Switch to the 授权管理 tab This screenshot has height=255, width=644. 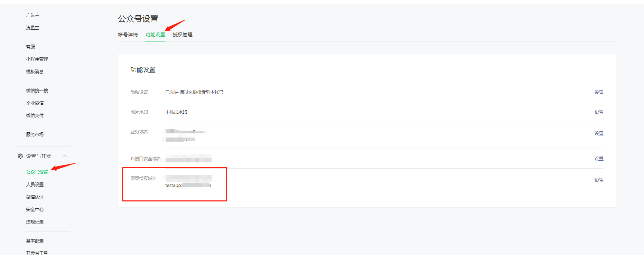(x=183, y=35)
